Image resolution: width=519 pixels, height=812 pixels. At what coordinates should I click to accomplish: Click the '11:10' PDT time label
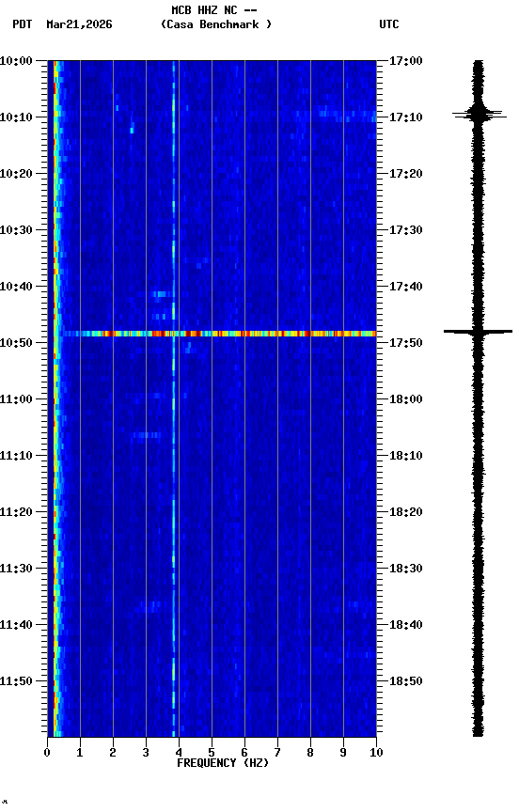(x=16, y=456)
